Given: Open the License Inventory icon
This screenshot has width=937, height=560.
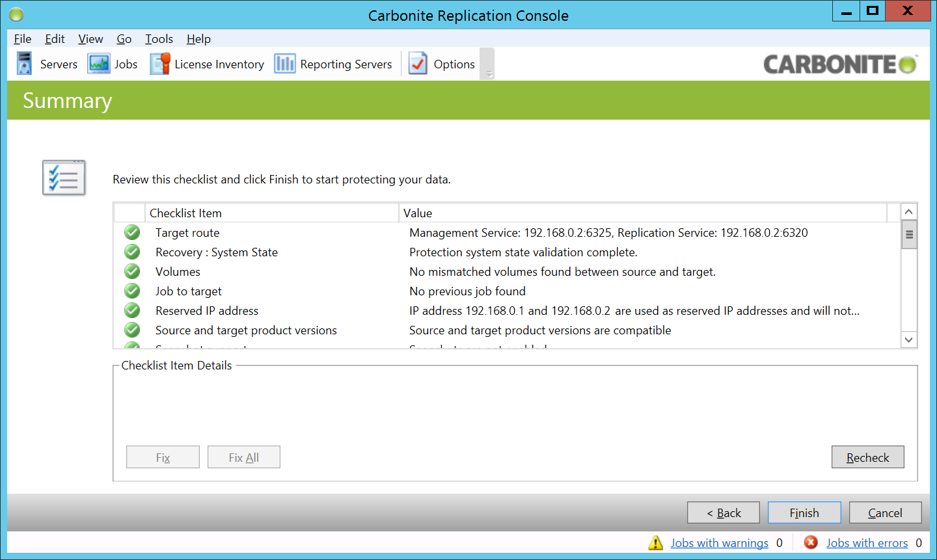Looking at the screenshot, I should 160,64.
